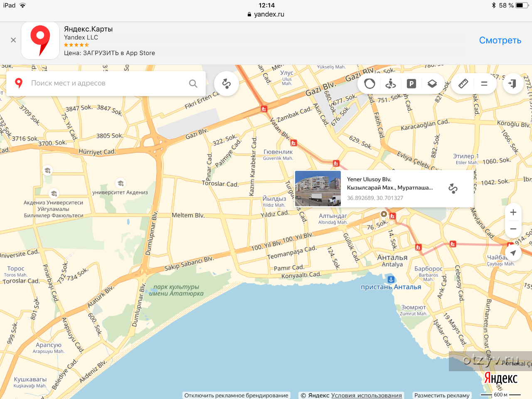This screenshot has width=532, height=399.
Task: Tap the 'парк культуры имени Ататюрка' label
Action: (176, 290)
